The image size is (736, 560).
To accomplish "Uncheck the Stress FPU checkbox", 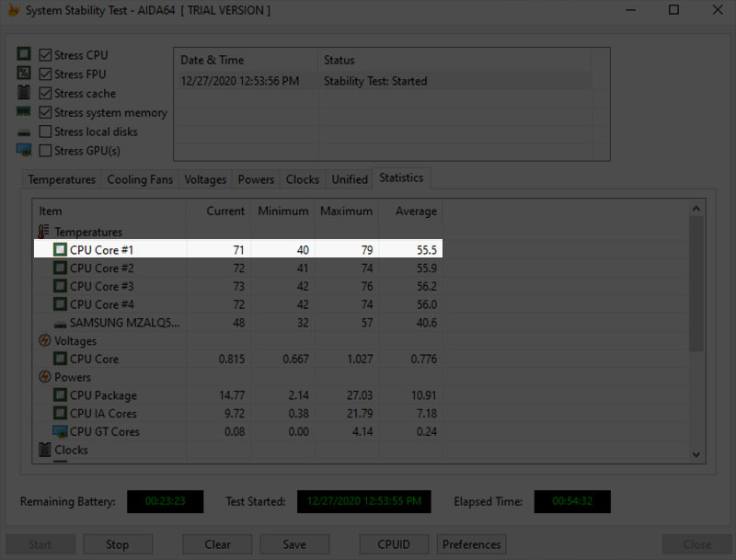I will pos(45,74).
